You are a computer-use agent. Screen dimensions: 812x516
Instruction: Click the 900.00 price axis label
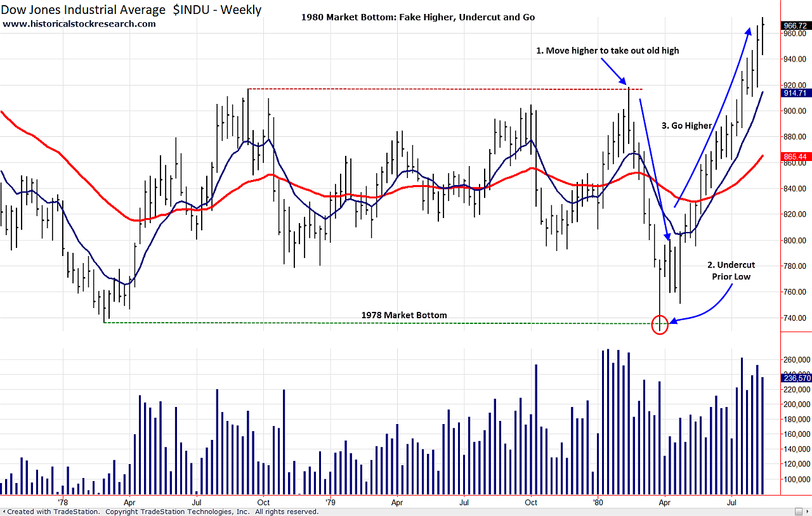(x=795, y=111)
